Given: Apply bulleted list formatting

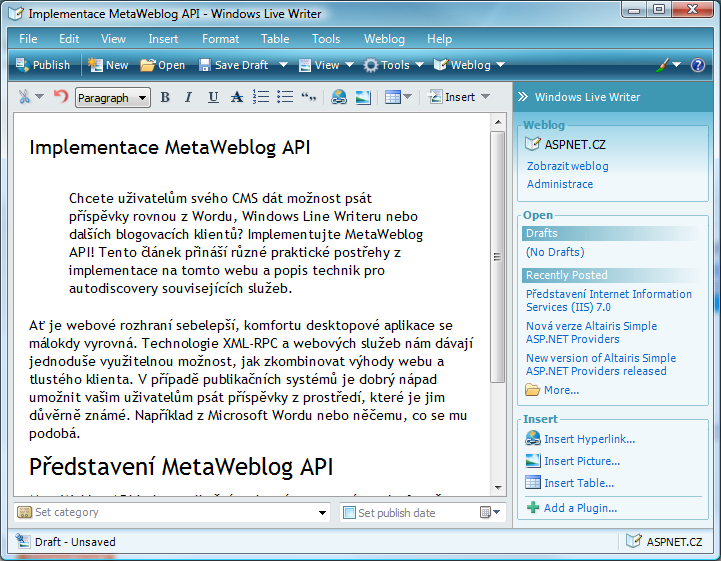Looking at the screenshot, I should point(285,97).
